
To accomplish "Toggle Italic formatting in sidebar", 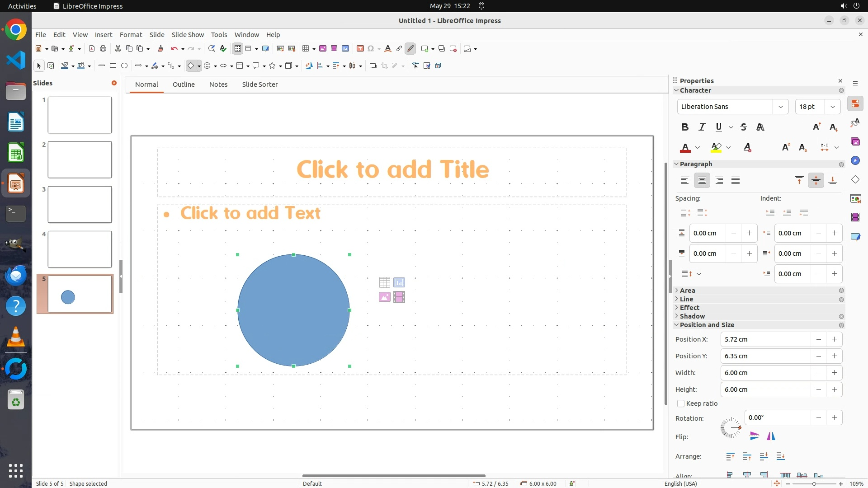I will click(x=702, y=127).
